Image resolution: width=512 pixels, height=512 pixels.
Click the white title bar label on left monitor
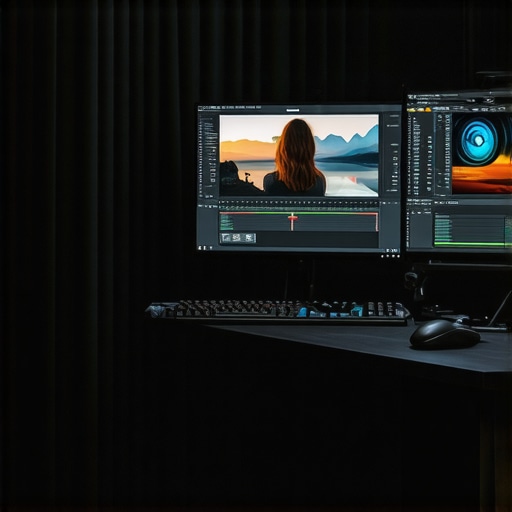pyautogui.click(x=293, y=110)
